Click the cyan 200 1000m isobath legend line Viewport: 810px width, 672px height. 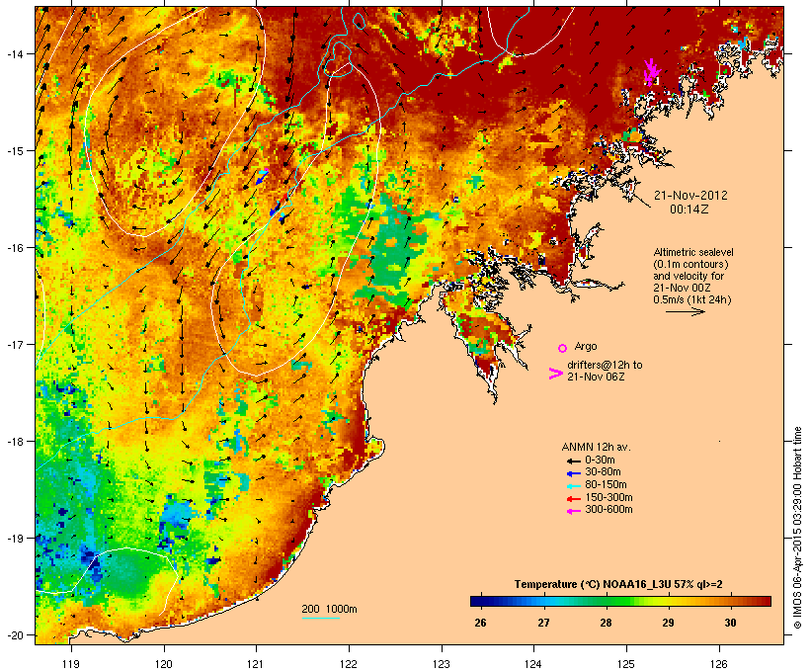[x=320, y=618]
